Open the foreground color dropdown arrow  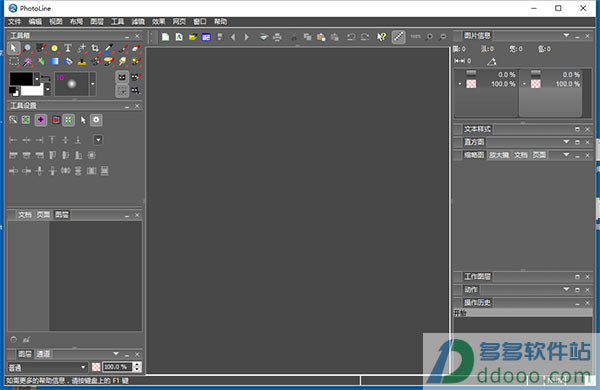[x=37, y=79]
